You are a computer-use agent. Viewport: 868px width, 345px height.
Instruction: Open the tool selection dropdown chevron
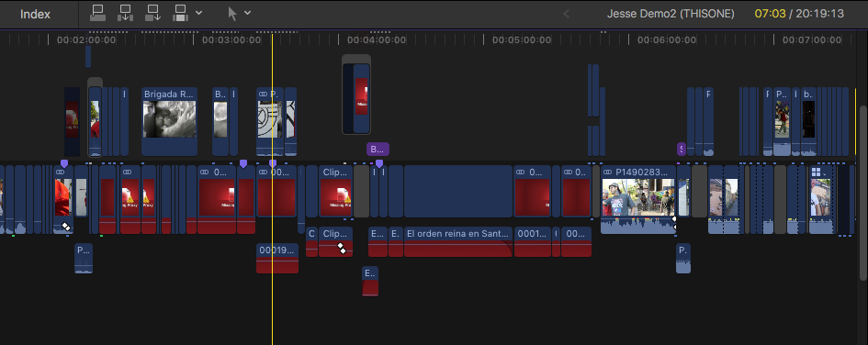point(247,13)
